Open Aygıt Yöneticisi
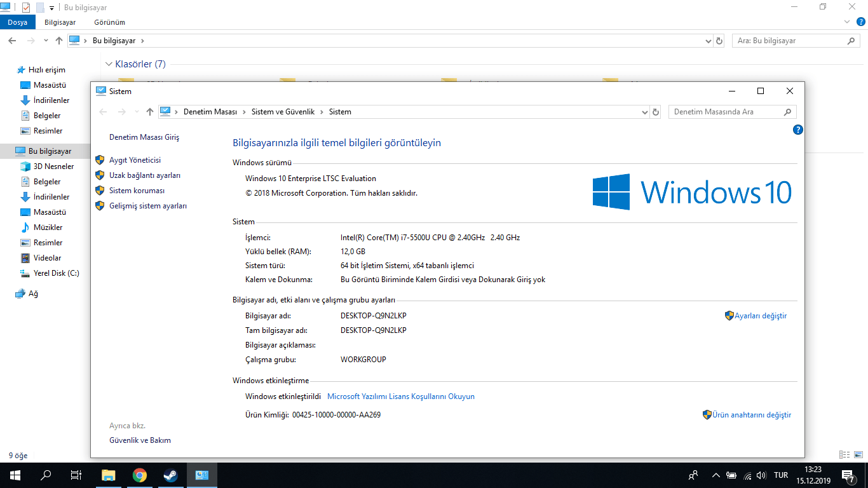This screenshot has height=488, width=868. [x=135, y=160]
